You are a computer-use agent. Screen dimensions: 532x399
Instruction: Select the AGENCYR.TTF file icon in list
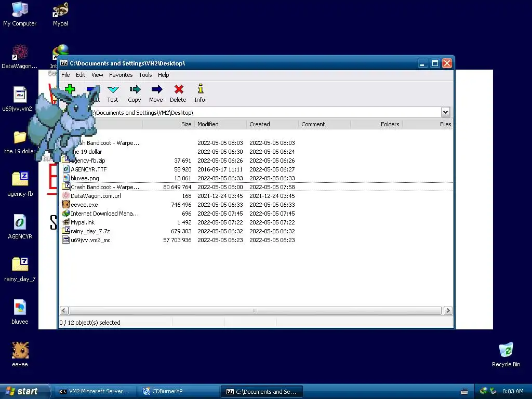[x=66, y=169]
